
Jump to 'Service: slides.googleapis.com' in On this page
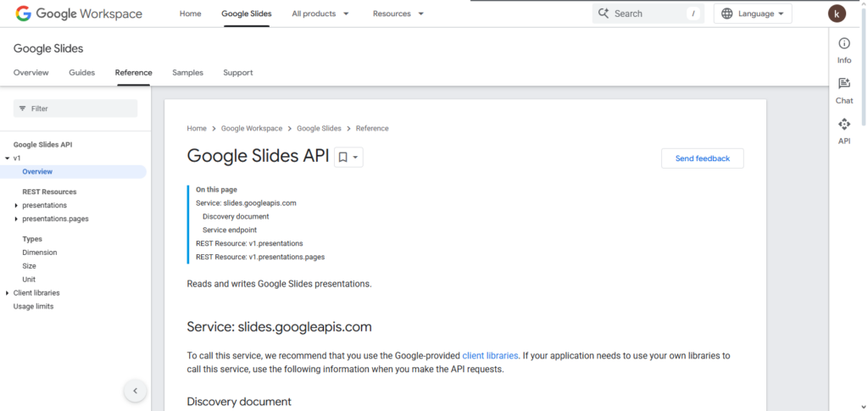(246, 203)
